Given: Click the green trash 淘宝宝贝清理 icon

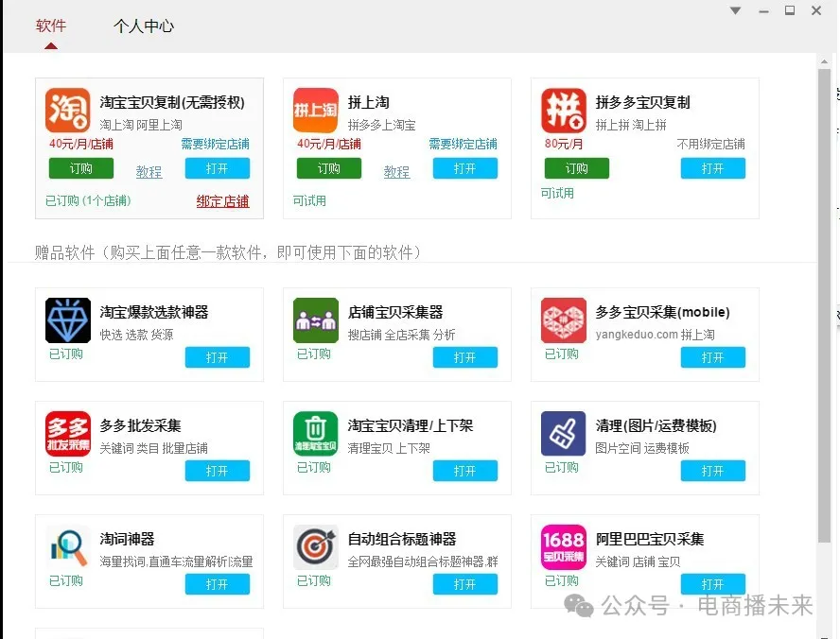Looking at the screenshot, I should pos(315,434).
